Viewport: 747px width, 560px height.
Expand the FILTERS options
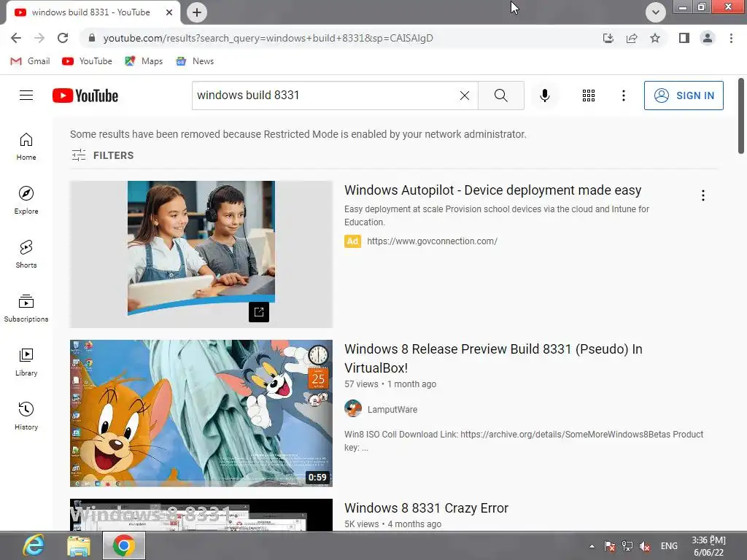pos(102,155)
